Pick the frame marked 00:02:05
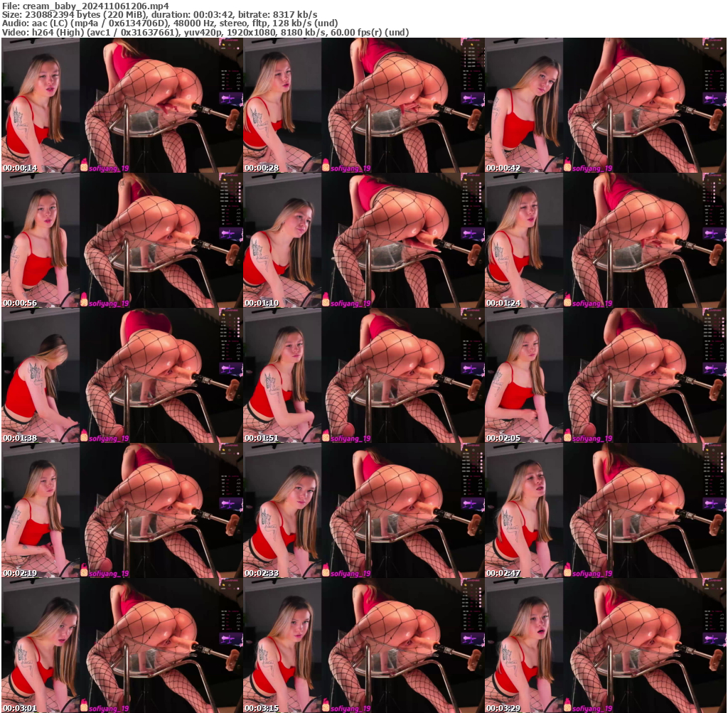The image size is (728, 713). coord(606,375)
